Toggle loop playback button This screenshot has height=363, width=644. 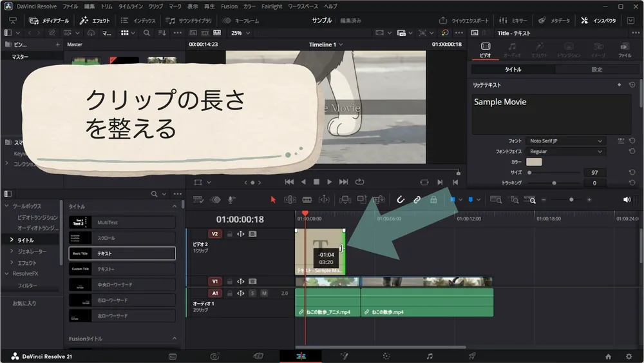[x=360, y=182]
